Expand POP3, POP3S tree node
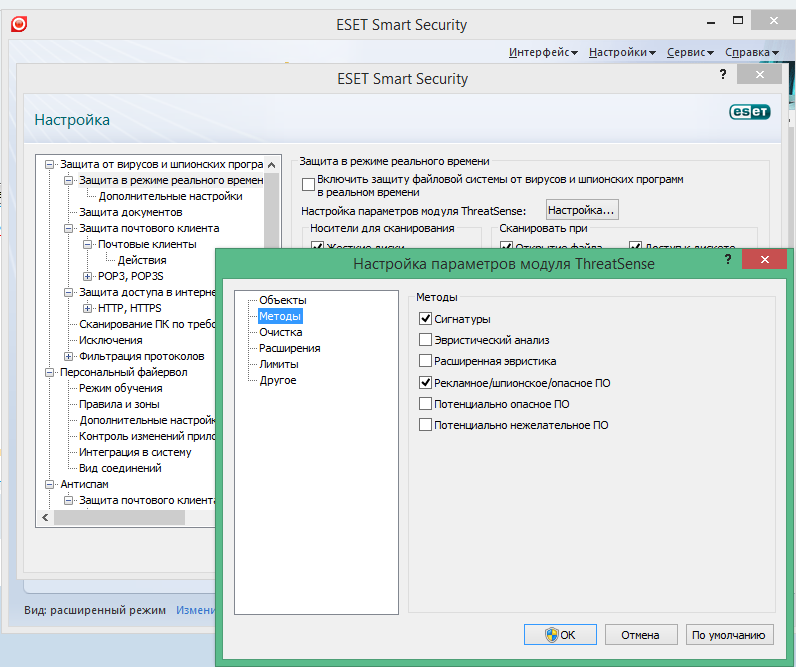Screen dimensions: 796x667 pos(87,276)
